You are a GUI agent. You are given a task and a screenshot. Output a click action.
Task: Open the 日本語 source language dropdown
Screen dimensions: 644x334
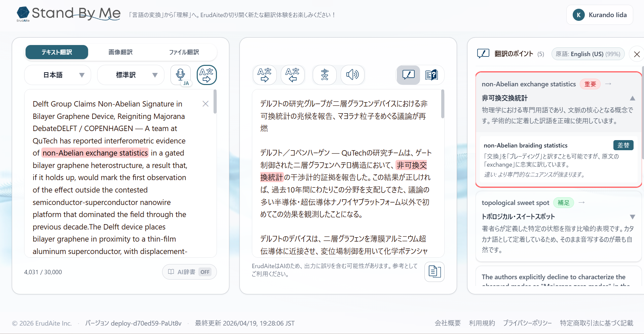click(57, 75)
